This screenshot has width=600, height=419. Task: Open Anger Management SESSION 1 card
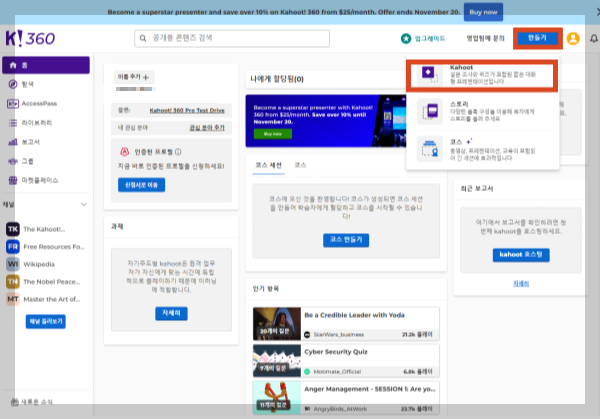(x=346, y=398)
